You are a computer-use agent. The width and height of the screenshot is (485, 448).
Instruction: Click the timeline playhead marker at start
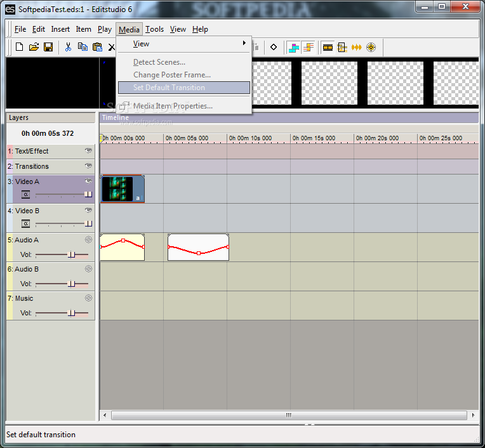(x=101, y=138)
